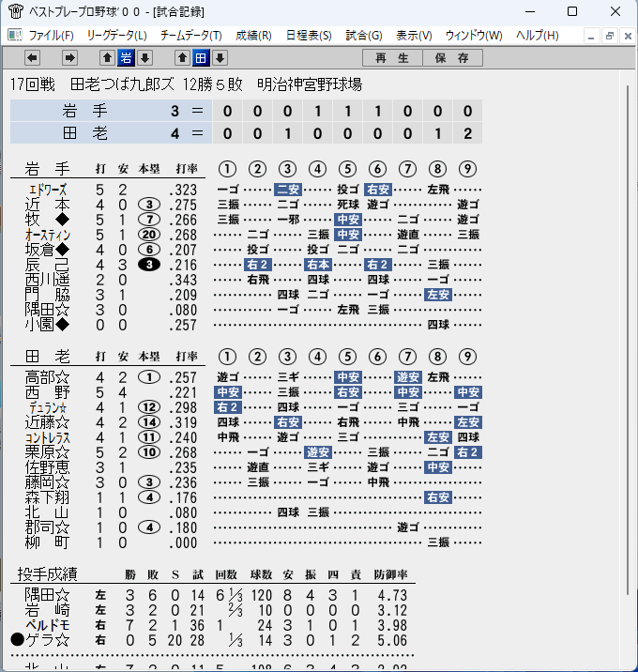Click the vertical scrollbar on the right
This screenshot has height=672, width=638.
(x=628, y=340)
